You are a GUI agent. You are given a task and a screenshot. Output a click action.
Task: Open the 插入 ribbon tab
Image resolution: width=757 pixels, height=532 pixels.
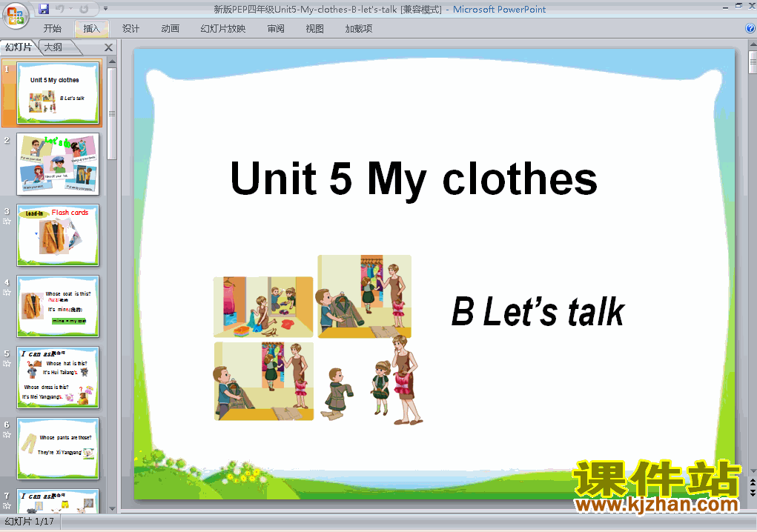(x=91, y=29)
